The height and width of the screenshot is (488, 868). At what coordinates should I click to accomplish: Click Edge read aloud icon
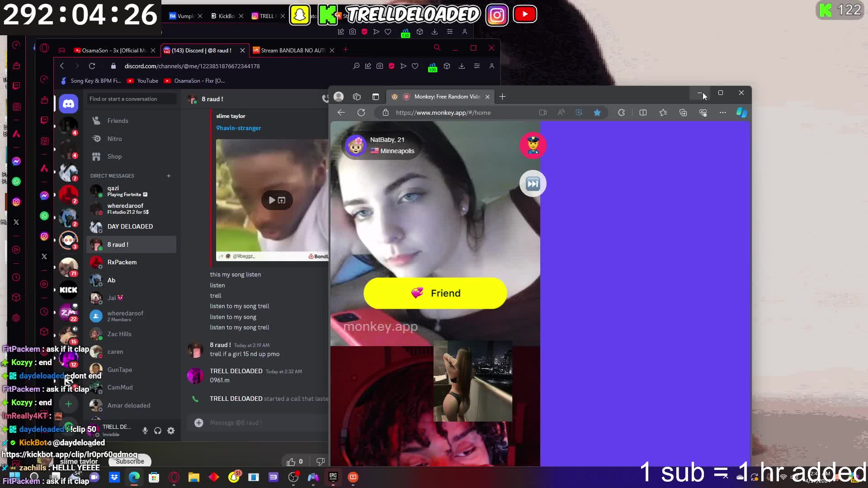[561, 113]
